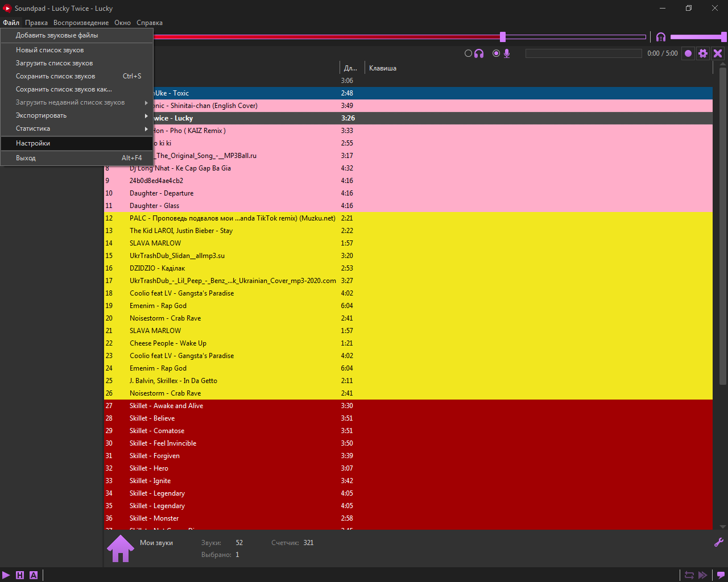This screenshot has width=728, height=582.
Task: Select Skillet - Ignite
Action: (x=408, y=481)
